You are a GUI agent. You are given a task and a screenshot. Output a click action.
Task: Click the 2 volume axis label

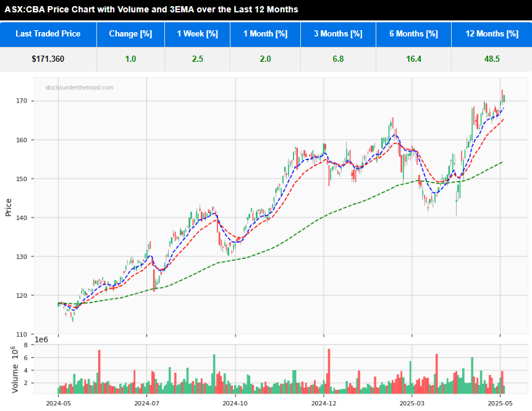[x=26, y=383]
